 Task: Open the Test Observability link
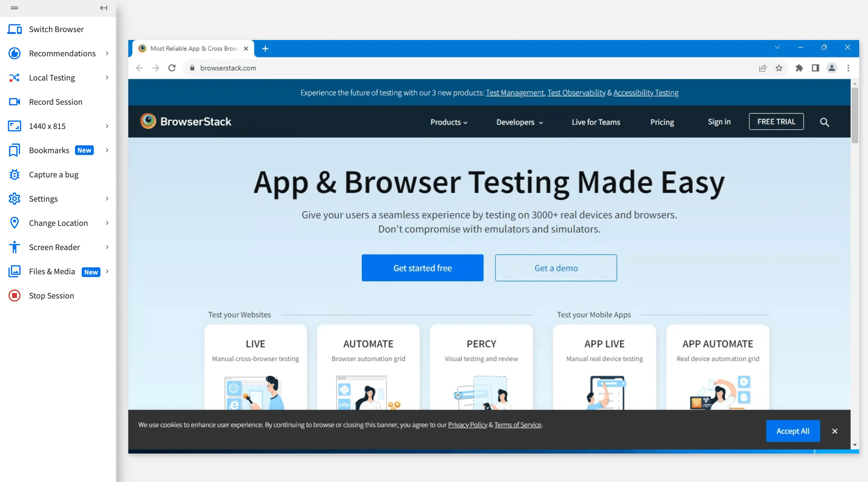click(576, 93)
